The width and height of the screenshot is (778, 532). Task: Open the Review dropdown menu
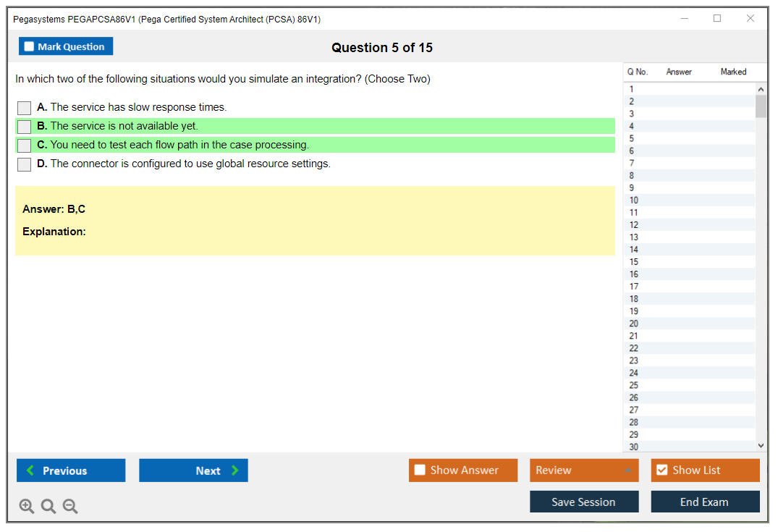coord(584,470)
